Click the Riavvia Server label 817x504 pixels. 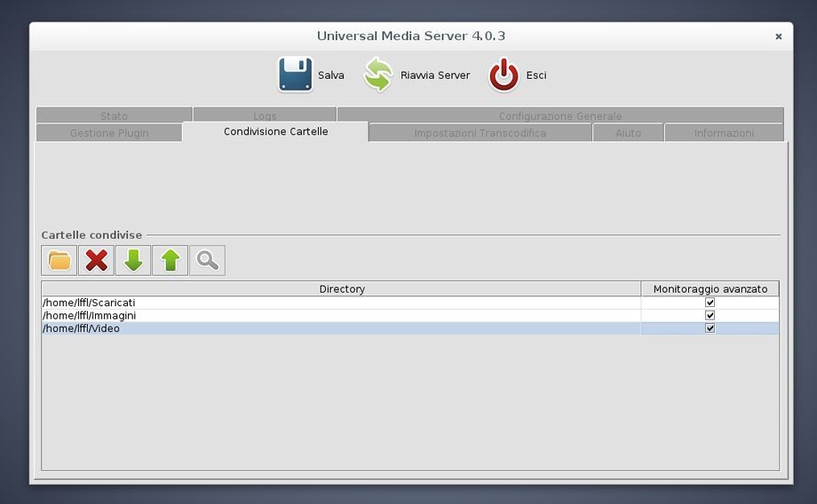pyautogui.click(x=435, y=75)
